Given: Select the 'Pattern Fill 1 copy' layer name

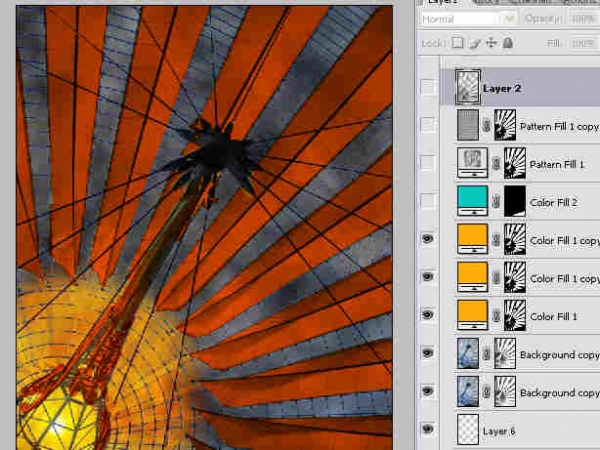Looking at the screenshot, I should tap(560, 127).
